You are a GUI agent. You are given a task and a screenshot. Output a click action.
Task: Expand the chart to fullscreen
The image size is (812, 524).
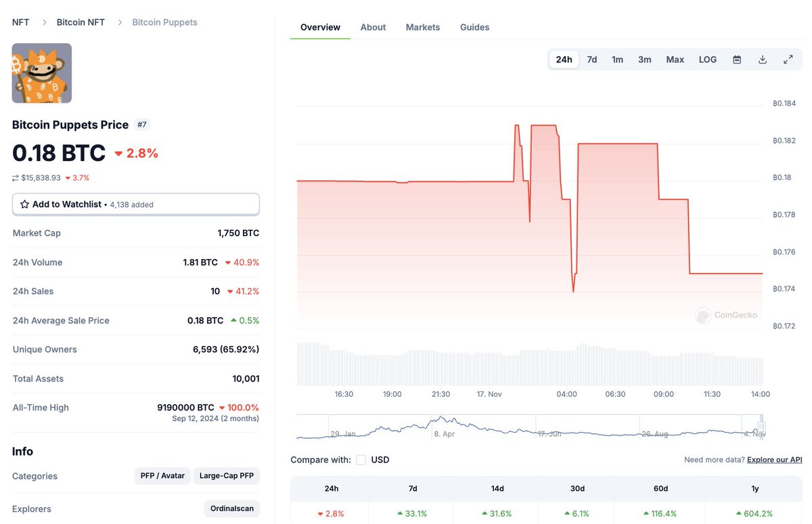pyautogui.click(x=788, y=59)
